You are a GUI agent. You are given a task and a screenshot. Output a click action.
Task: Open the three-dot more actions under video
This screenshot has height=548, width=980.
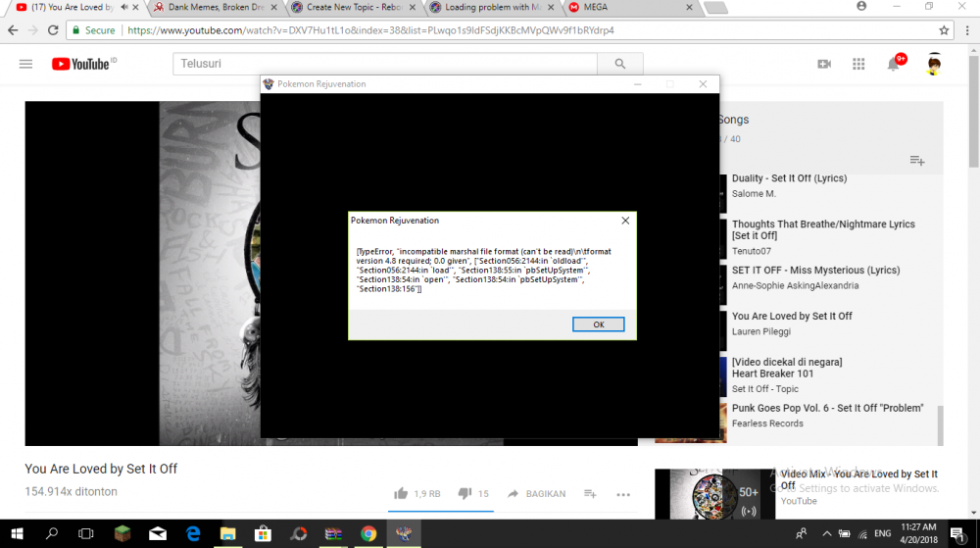pyautogui.click(x=623, y=494)
